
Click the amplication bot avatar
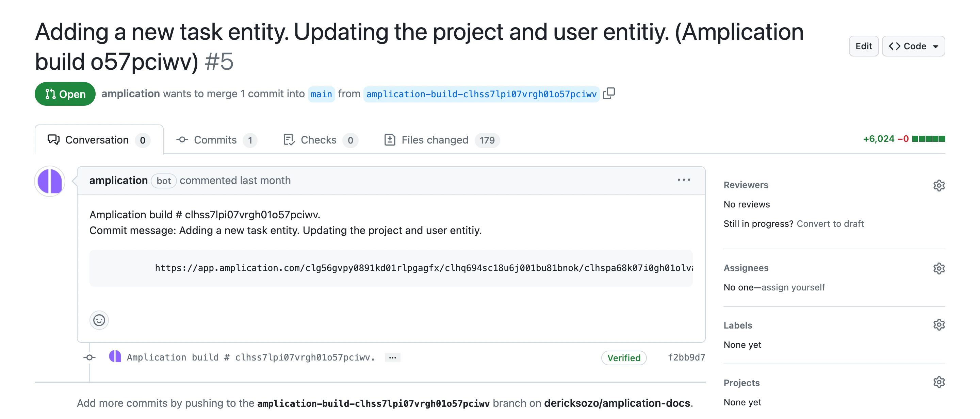tap(50, 181)
